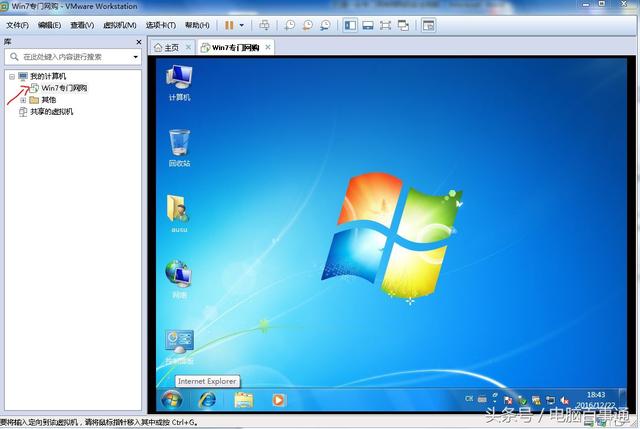Image resolution: width=640 pixels, height=429 pixels.
Task: Open the 查看(V) menu
Action: [82, 25]
